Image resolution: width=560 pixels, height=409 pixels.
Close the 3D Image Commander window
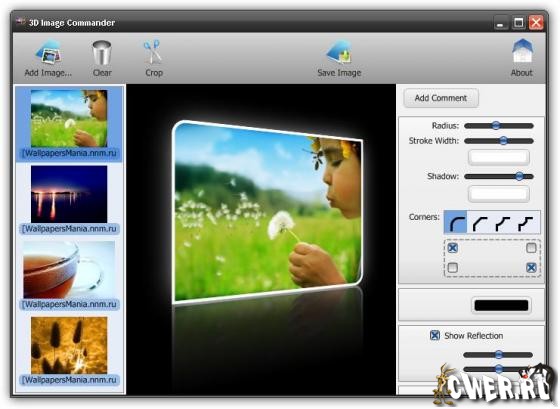coord(536,23)
